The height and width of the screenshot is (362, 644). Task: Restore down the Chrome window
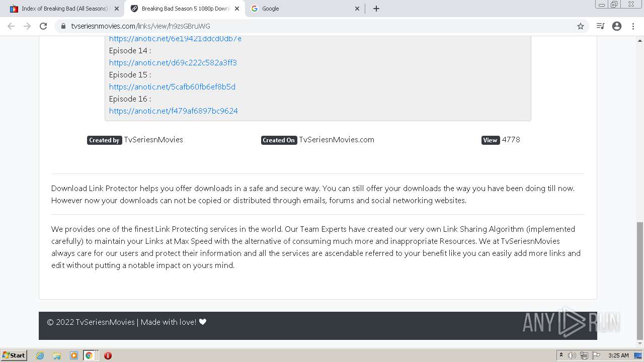click(x=614, y=5)
